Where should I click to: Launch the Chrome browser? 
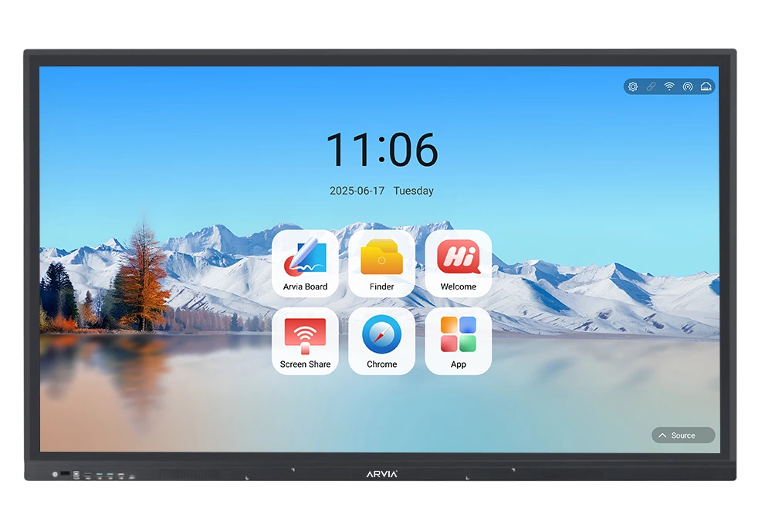click(381, 341)
